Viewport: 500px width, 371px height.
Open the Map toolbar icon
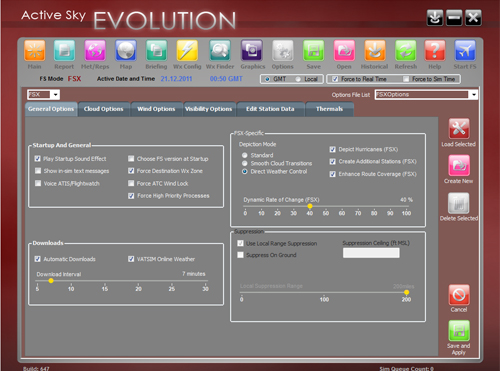tap(126, 51)
